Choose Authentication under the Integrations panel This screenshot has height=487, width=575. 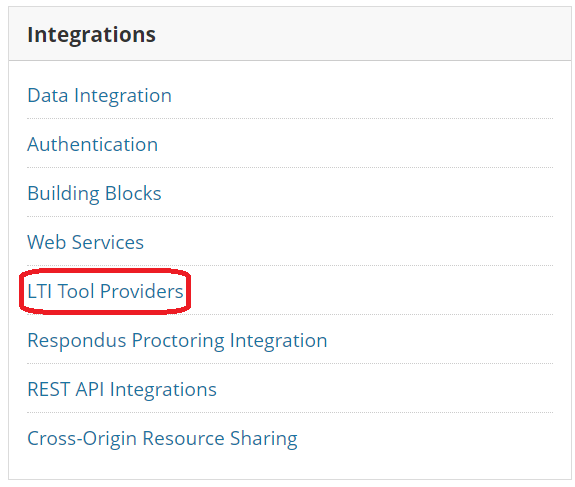point(92,144)
